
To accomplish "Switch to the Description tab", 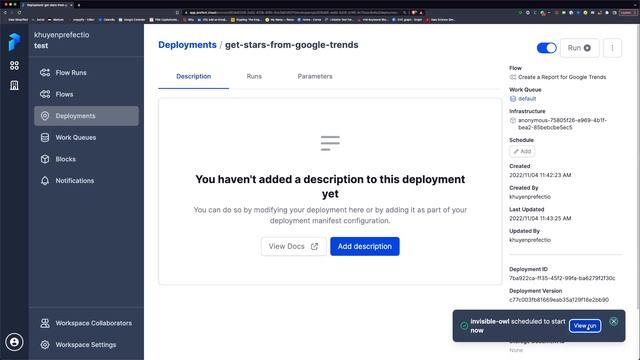I will point(193,76).
